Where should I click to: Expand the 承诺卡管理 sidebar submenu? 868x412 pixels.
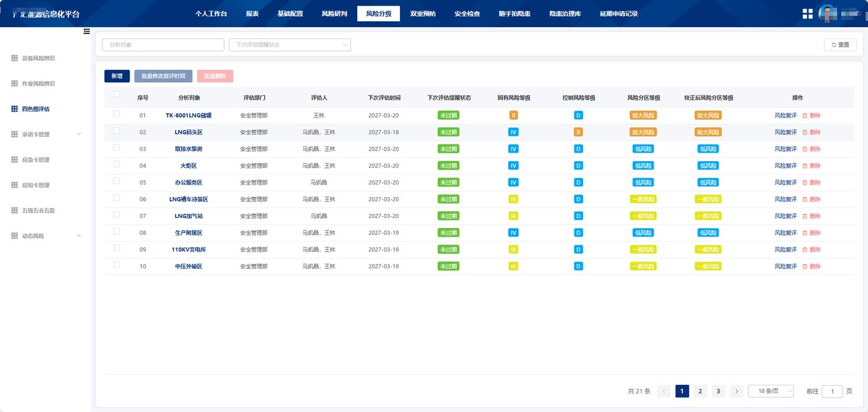pos(79,134)
